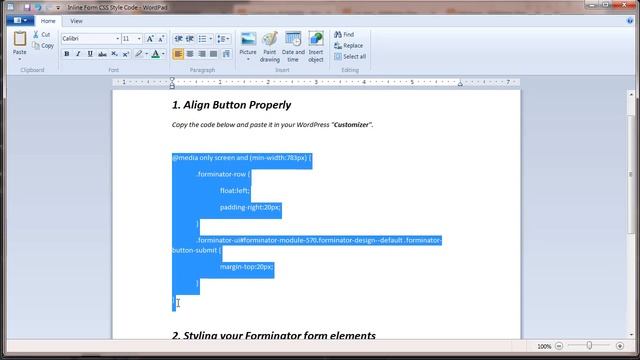
Task: Select Align text left
Action: (178, 54)
